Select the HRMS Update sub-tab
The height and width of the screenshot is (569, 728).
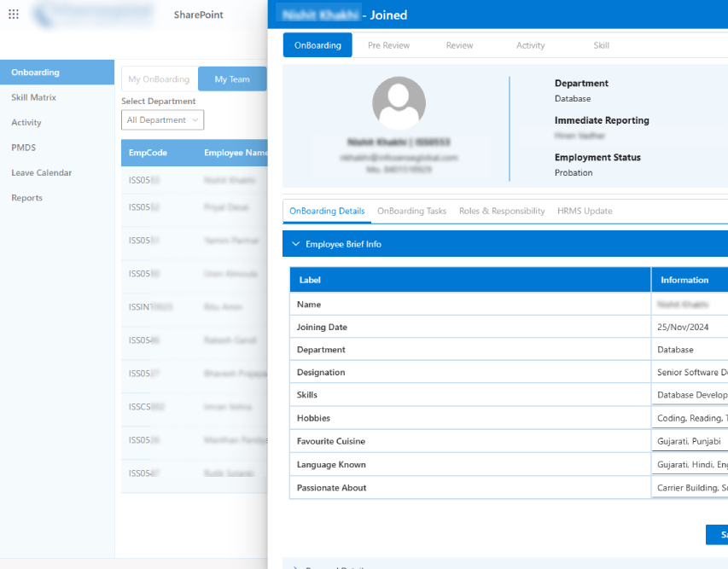(x=585, y=211)
